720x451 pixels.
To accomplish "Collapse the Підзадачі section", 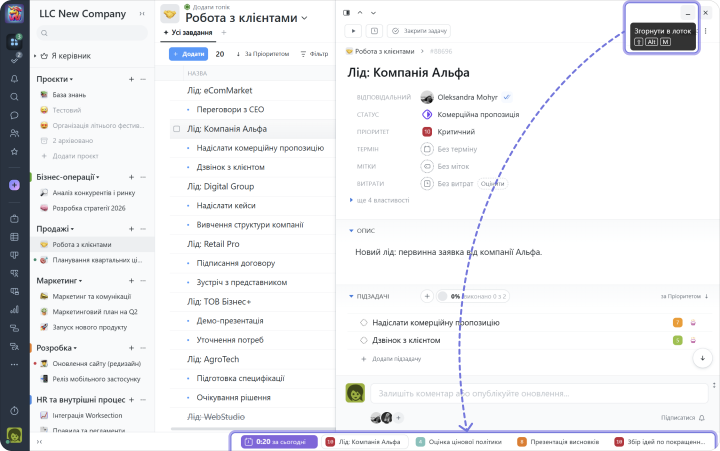I will pyautogui.click(x=351, y=296).
